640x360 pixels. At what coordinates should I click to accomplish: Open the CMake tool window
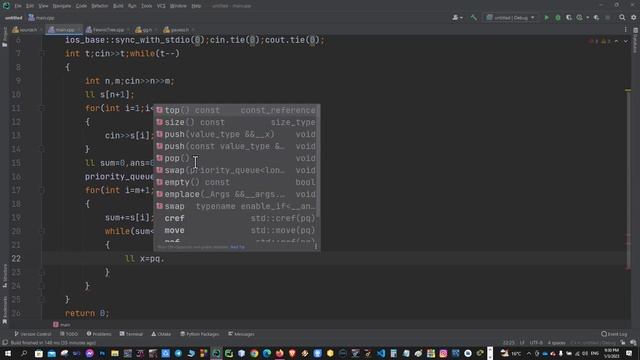coord(161,334)
